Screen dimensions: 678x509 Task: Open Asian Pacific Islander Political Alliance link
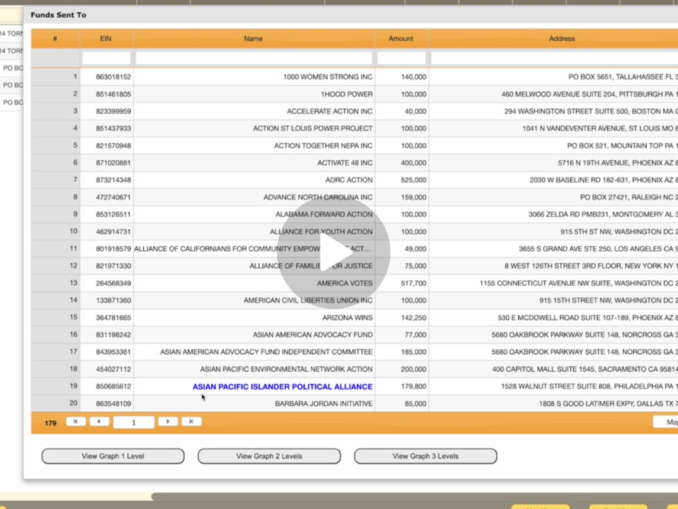[x=282, y=386]
